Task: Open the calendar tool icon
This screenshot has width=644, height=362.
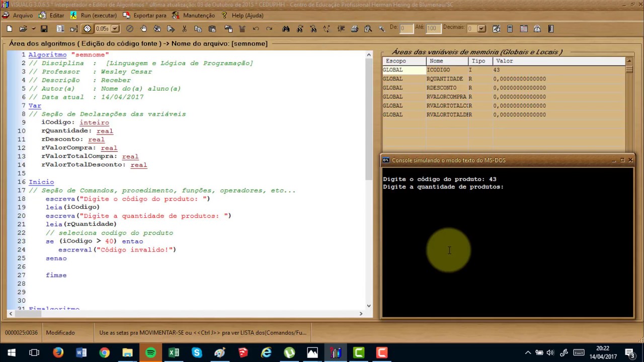Action: [524, 29]
